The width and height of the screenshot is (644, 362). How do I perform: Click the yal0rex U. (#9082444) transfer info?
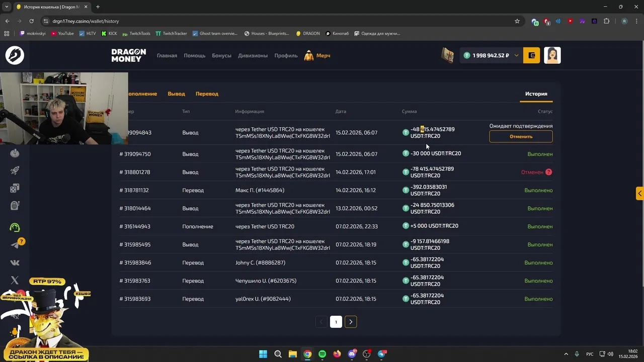point(263,299)
